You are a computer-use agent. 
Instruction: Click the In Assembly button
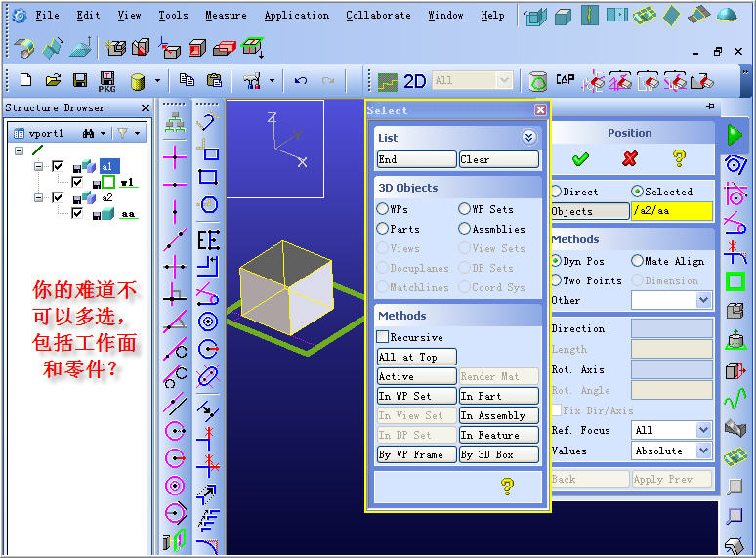(498, 415)
